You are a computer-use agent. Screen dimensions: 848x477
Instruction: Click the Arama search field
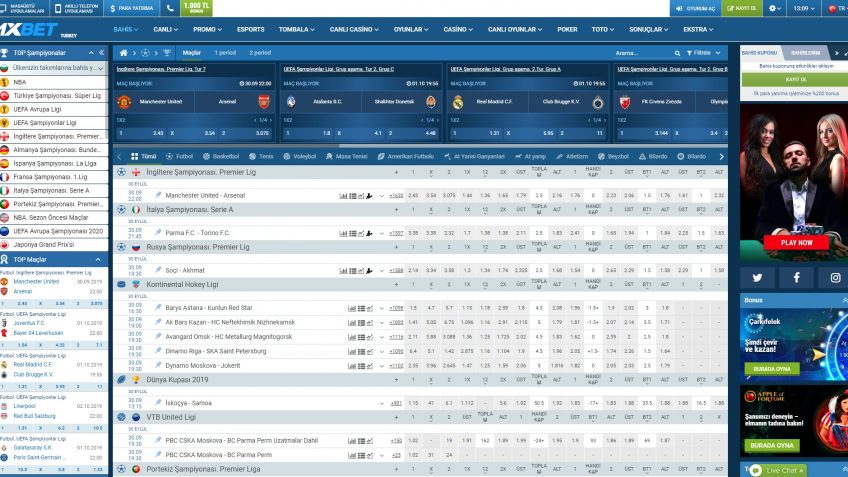[x=643, y=53]
